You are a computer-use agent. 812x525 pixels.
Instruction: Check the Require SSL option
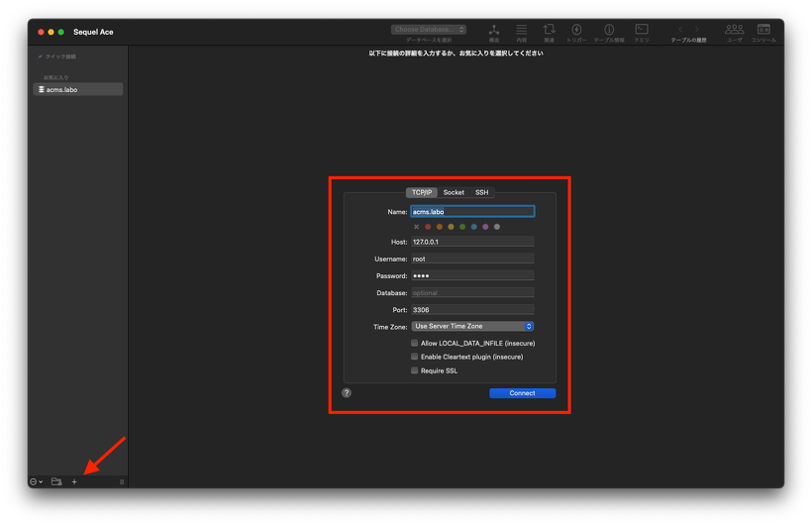(415, 370)
